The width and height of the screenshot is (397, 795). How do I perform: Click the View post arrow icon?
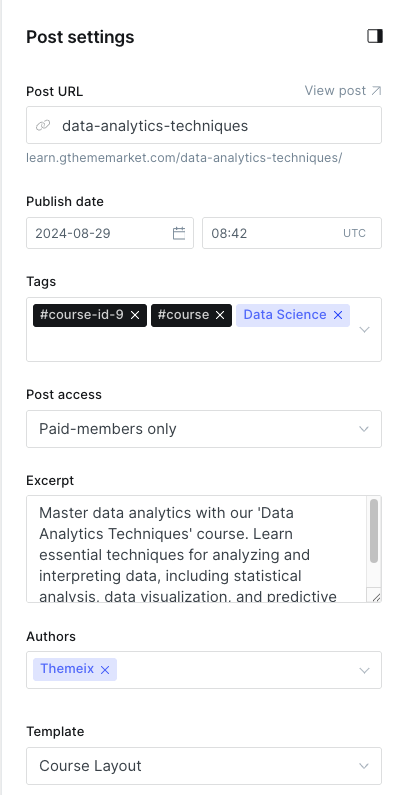(376, 91)
